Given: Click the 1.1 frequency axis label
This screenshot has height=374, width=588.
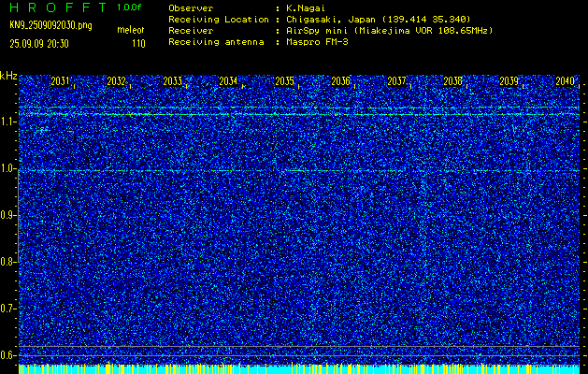Looking at the screenshot, I should coord(7,122).
